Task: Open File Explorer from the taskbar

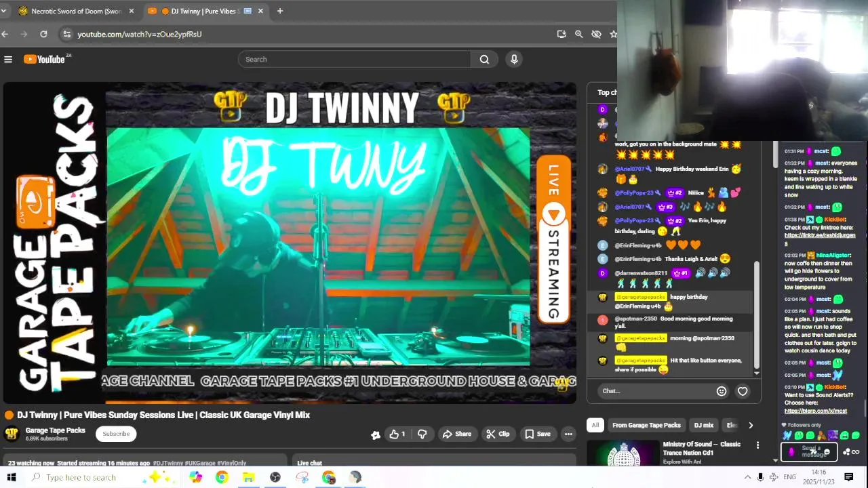Action: coord(248,477)
